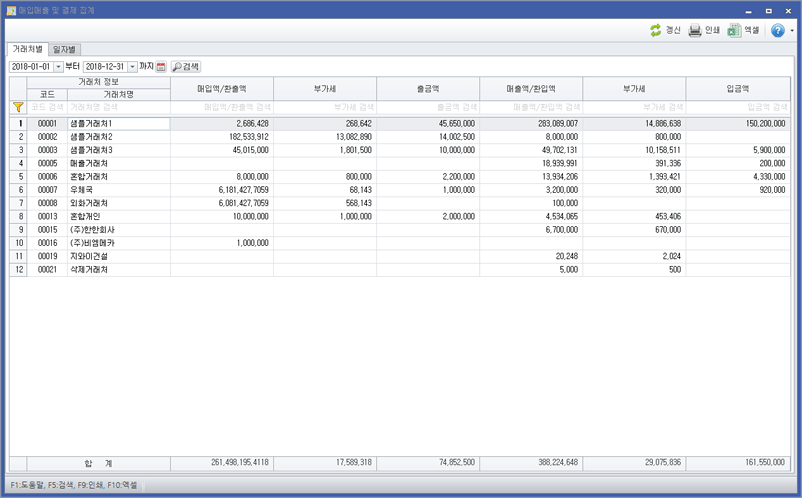Open the blue help question-mark icon
The height and width of the screenshot is (498, 802).
coord(778,31)
